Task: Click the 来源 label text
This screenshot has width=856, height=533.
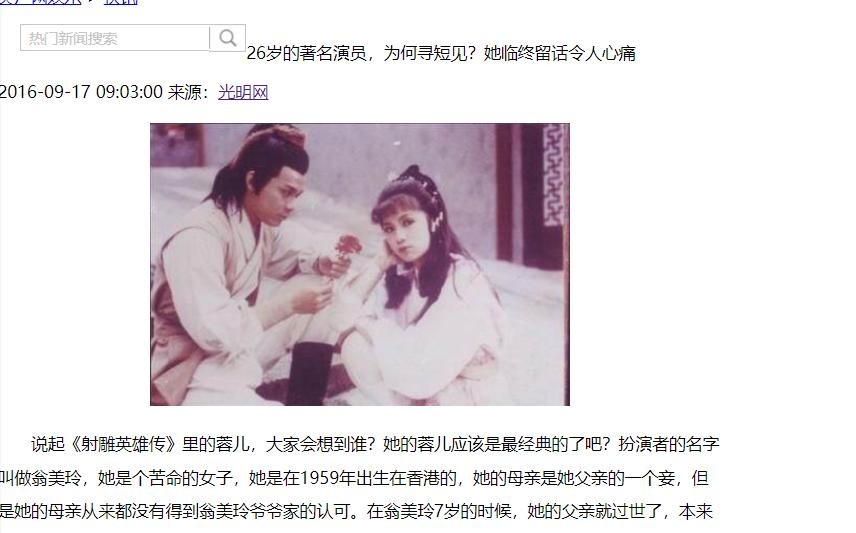Action: [x=185, y=92]
